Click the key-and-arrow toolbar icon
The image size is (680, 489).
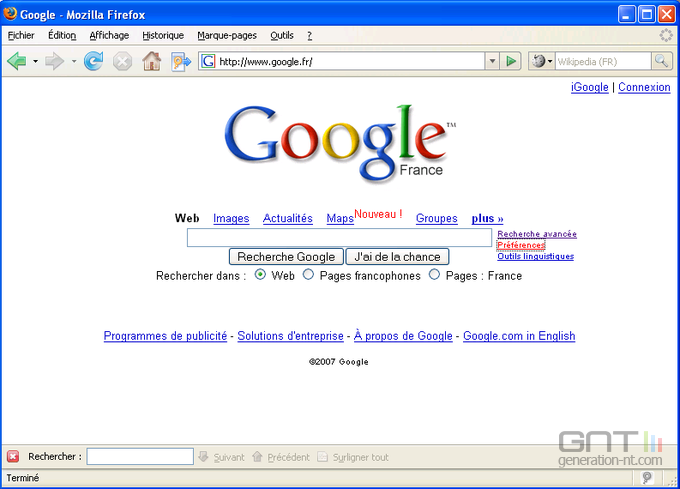click(181, 61)
